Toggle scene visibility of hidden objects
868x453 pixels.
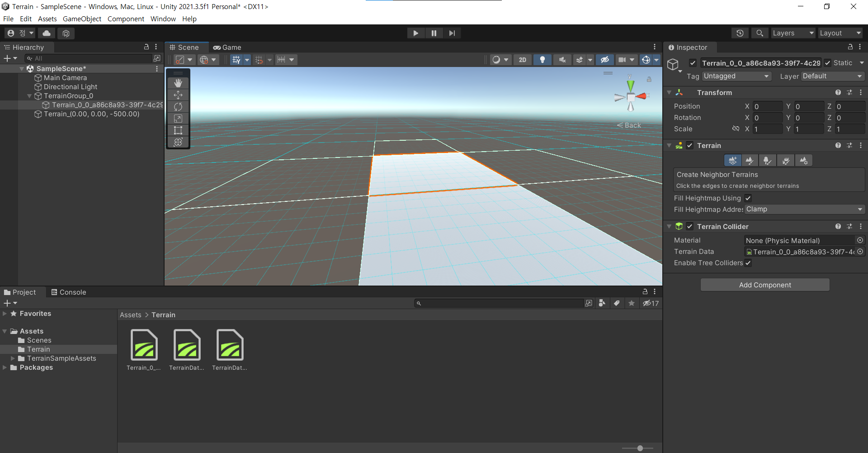coord(604,60)
